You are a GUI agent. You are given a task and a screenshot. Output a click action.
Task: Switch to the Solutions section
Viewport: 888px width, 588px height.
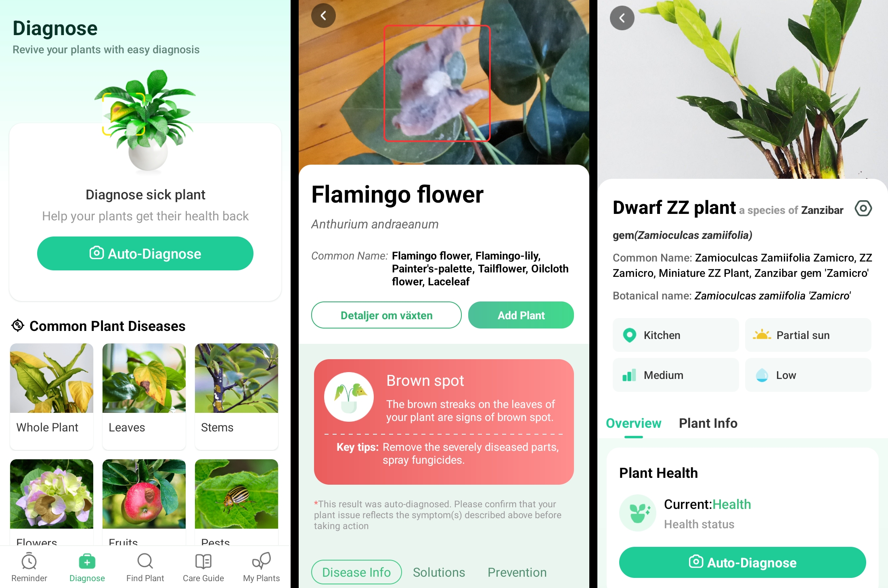click(439, 572)
